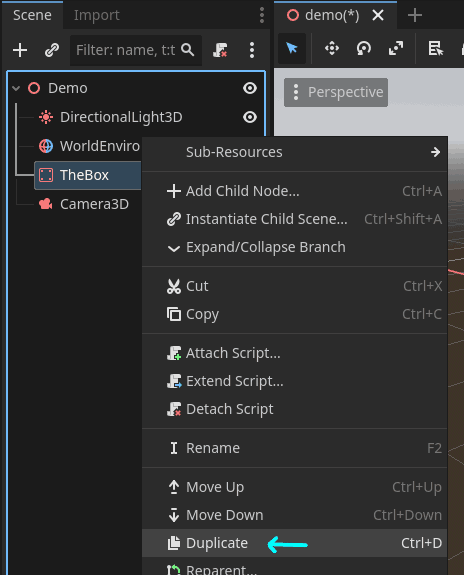This screenshot has width=464, height=575.
Task: Choose Cut from context menu
Action: 295,286
